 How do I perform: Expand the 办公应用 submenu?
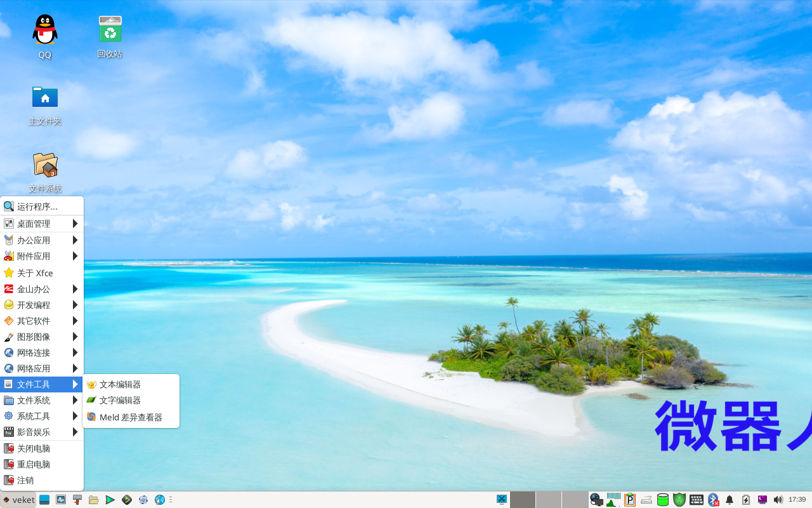[x=42, y=240]
